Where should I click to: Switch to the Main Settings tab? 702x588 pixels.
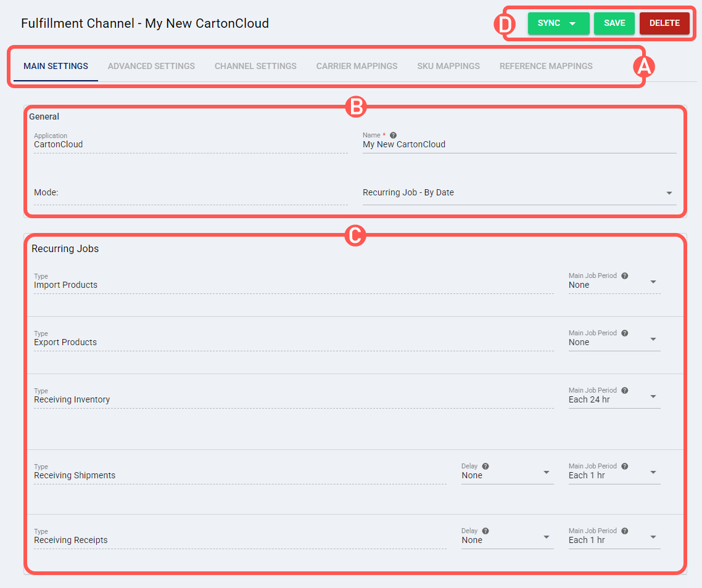tap(56, 66)
